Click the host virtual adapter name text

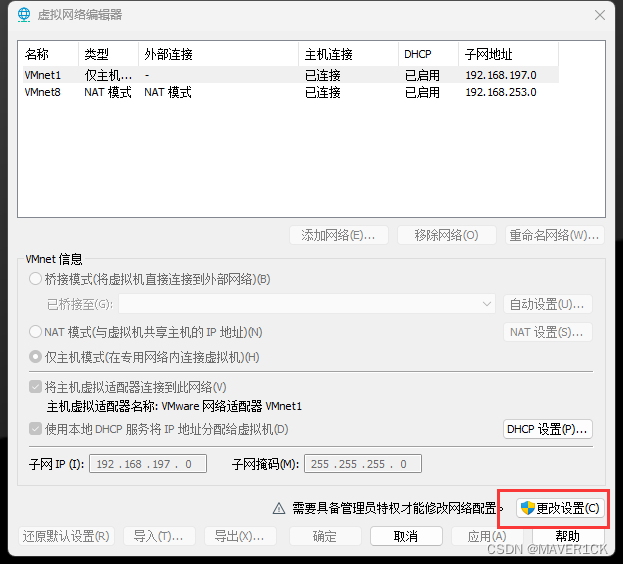tap(174, 406)
